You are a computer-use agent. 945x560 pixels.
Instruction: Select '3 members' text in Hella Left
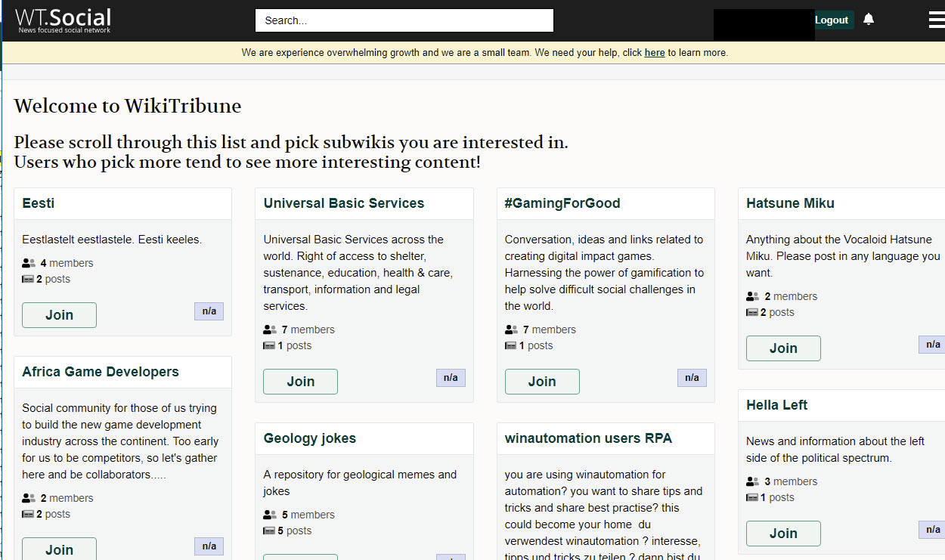[x=791, y=481]
